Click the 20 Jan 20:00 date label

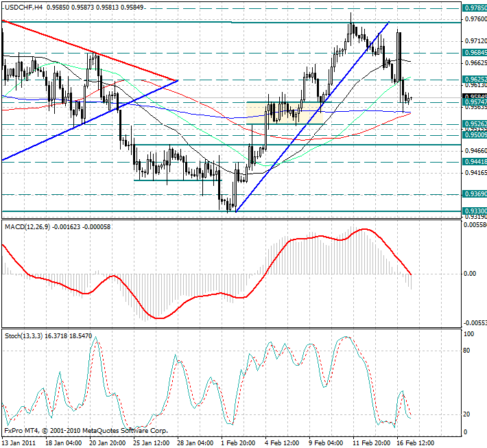(108, 443)
